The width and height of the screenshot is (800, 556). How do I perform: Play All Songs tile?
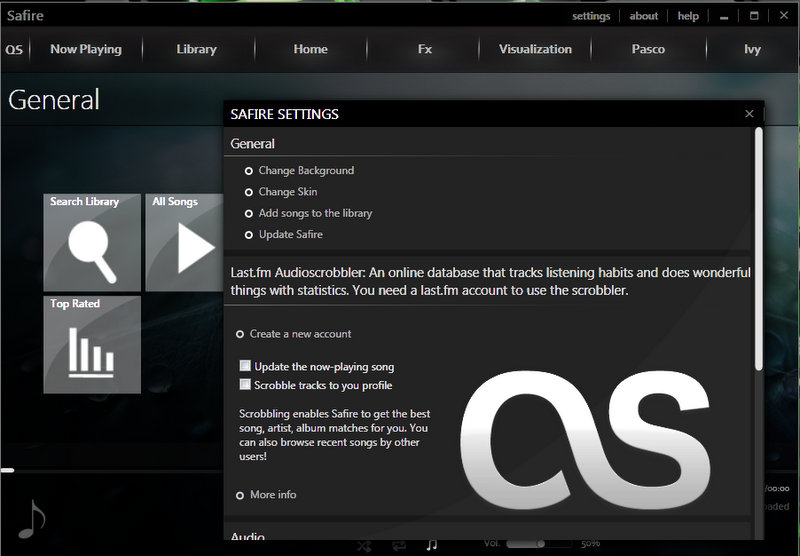[184, 242]
